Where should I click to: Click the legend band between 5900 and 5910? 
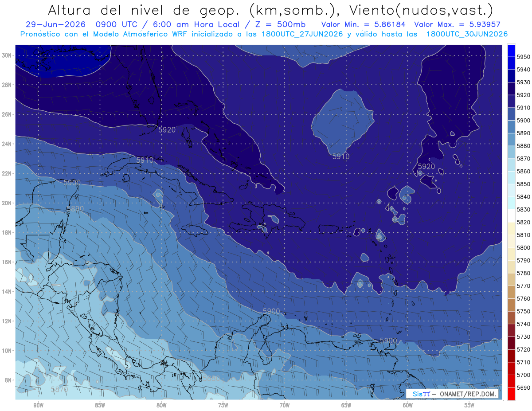[511, 114]
